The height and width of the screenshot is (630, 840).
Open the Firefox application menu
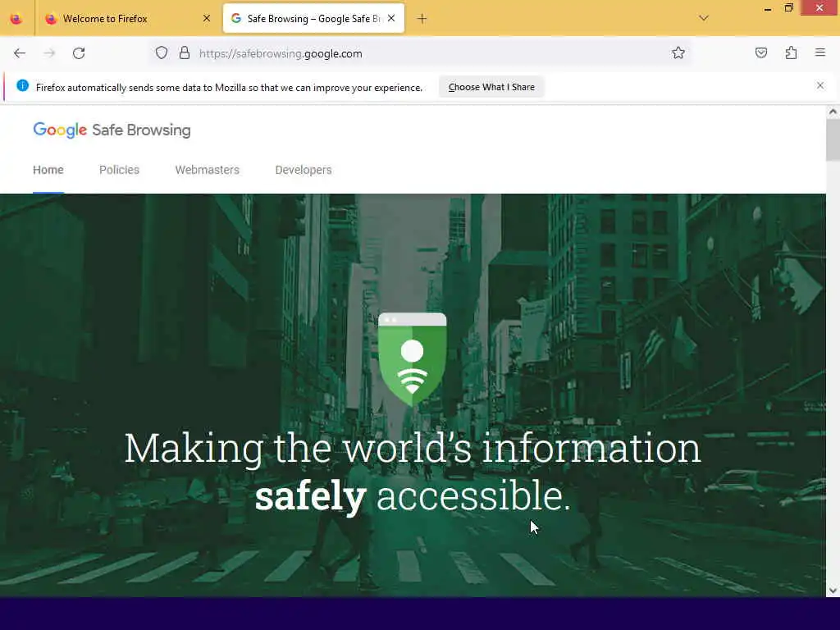(820, 52)
